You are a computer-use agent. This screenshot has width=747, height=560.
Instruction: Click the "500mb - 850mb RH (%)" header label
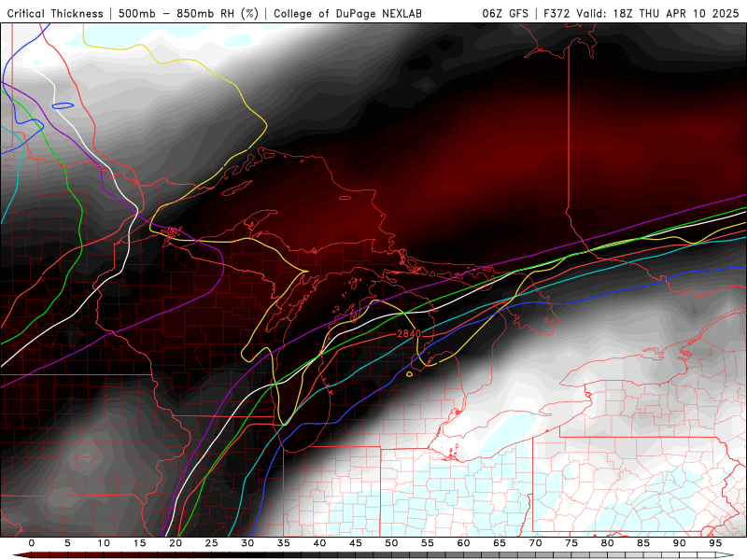click(x=189, y=14)
